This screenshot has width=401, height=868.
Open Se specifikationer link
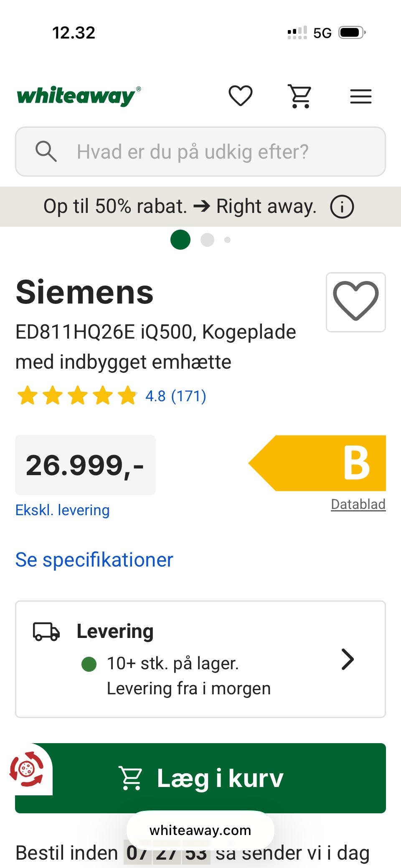[x=94, y=559]
